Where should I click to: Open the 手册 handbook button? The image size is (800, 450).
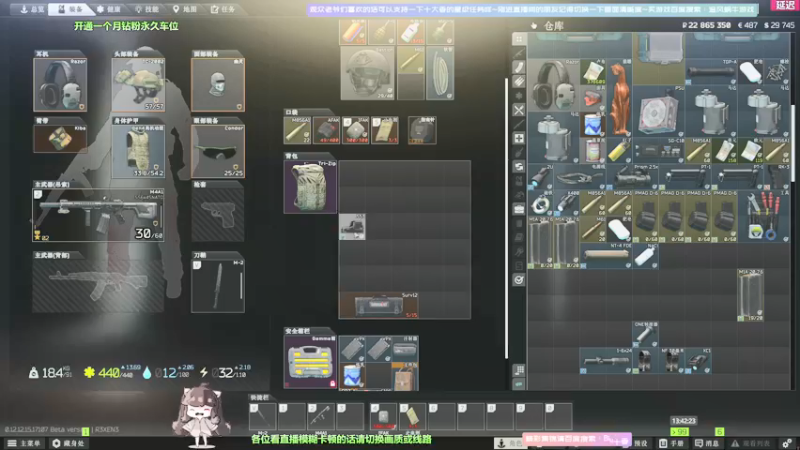coord(671,443)
